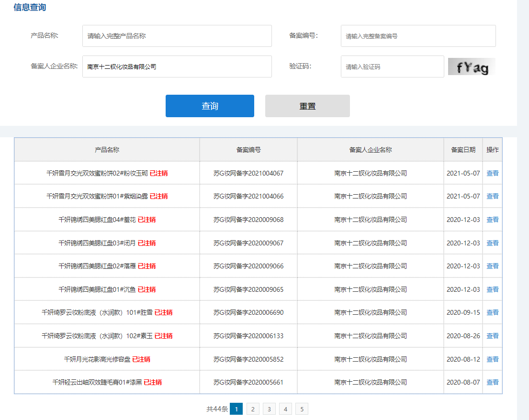Focus the 备案编号 input field

tap(418, 36)
